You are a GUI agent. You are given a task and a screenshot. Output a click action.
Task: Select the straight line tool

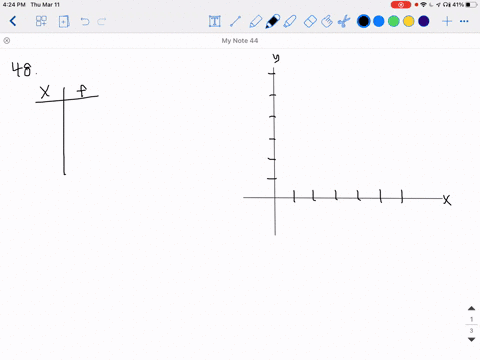(235, 21)
